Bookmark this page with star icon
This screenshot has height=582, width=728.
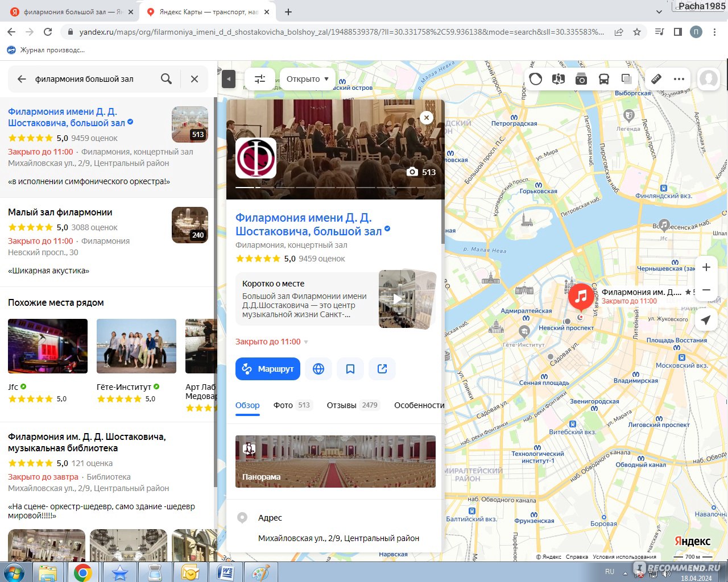point(637,32)
